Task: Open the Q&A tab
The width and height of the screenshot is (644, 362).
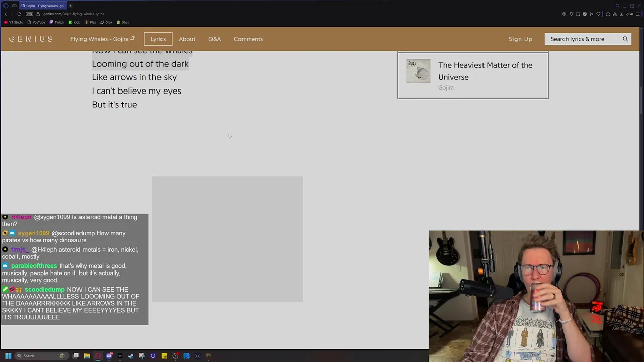Action: 215,39
